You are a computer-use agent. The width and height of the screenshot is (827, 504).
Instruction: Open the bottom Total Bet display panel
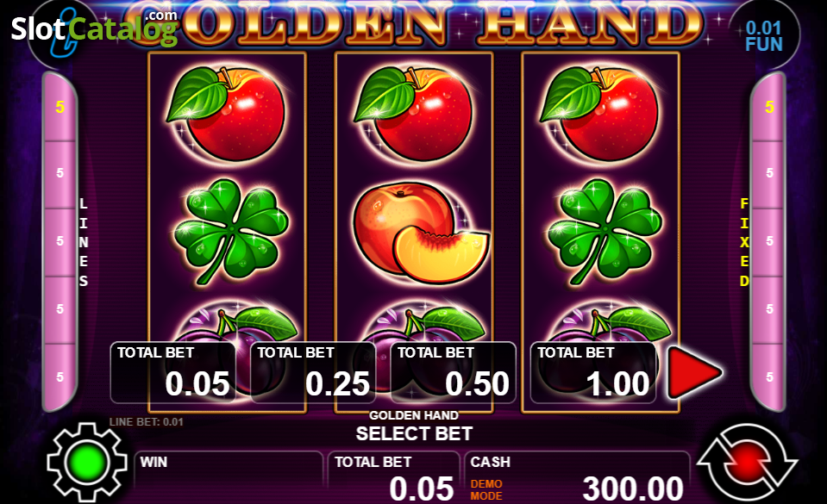click(393, 476)
